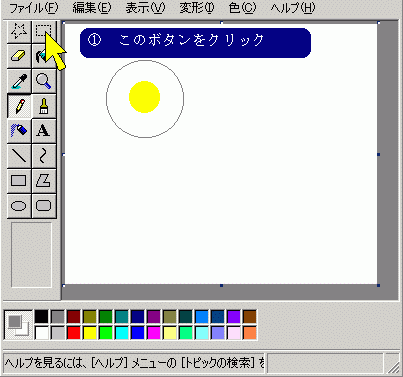Activate the Magnifier tool
Screen dimensions: 403x377
click(44, 81)
